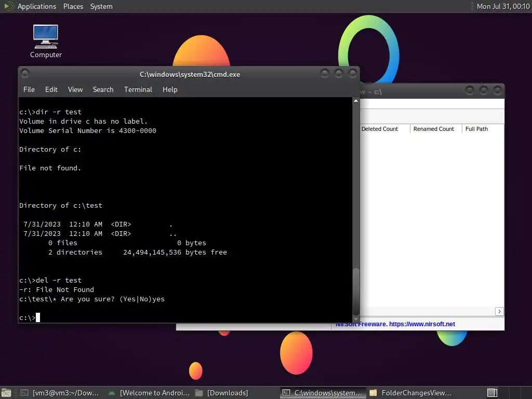Open the Terminal menu
The height and width of the screenshot is (399, 532).
coord(138,89)
